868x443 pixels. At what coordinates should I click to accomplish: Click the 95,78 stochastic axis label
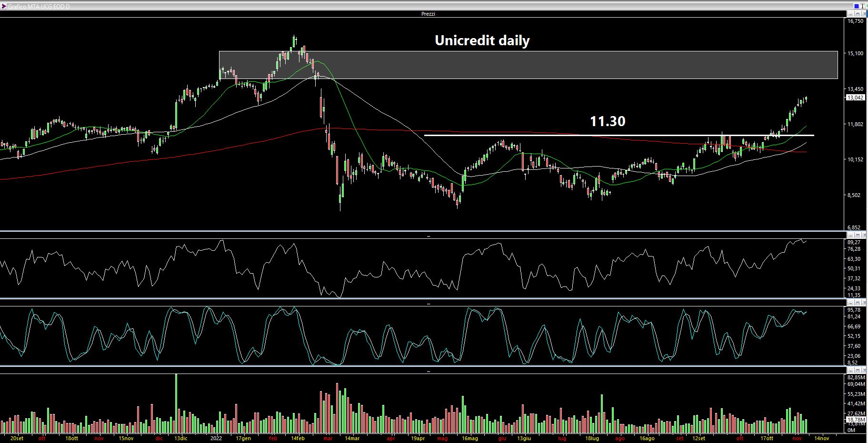point(854,310)
